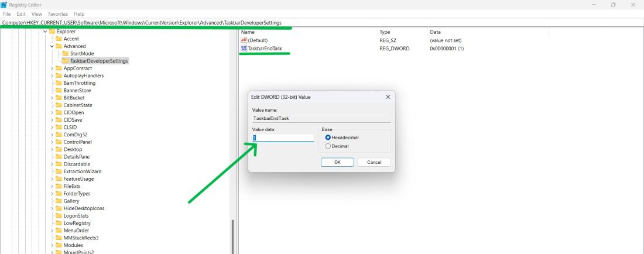Select the TaskbarDeveloperSettings folder icon

pyautogui.click(x=66, y=61)
